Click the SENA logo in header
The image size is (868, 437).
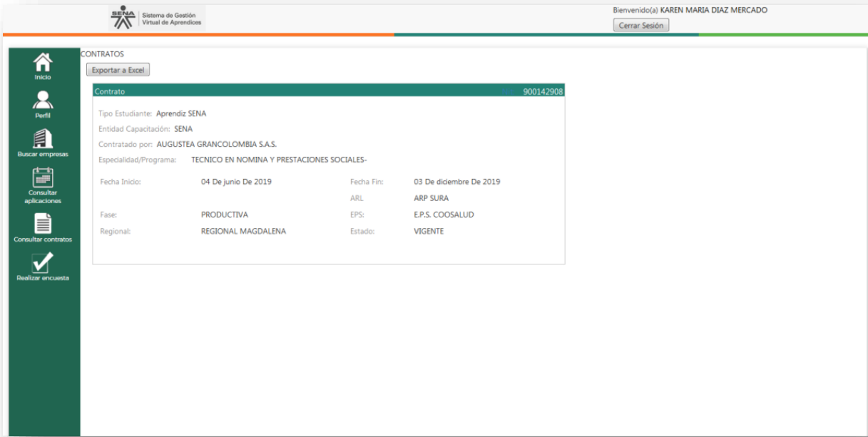[x=124, y=19]
